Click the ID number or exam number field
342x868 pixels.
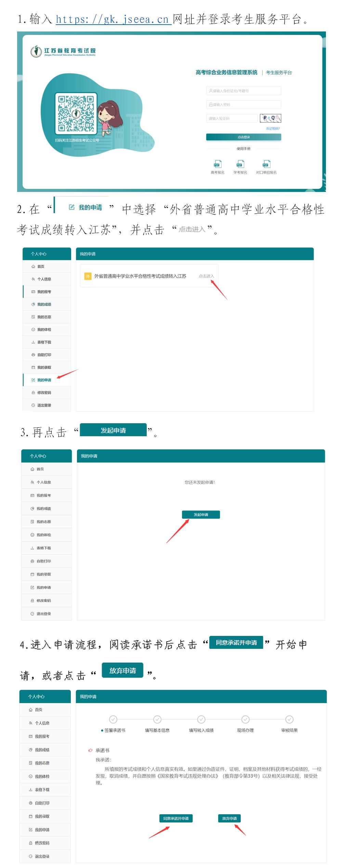point(244,91)
